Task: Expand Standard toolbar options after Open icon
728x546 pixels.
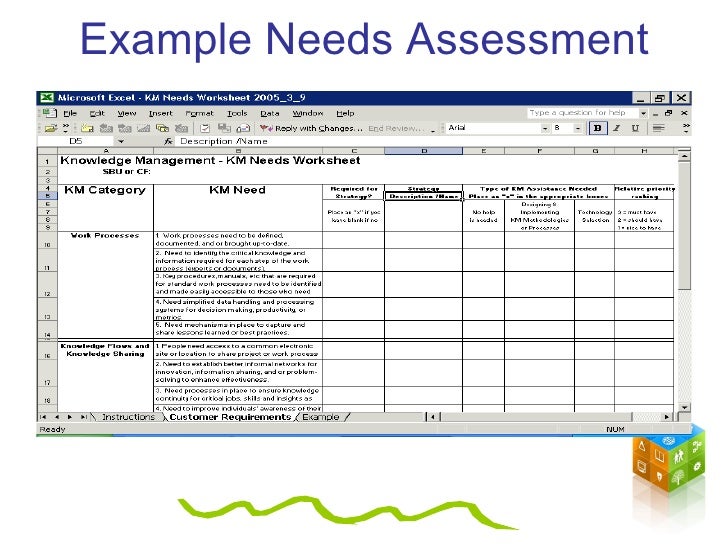Action: [x=65, y=128]
